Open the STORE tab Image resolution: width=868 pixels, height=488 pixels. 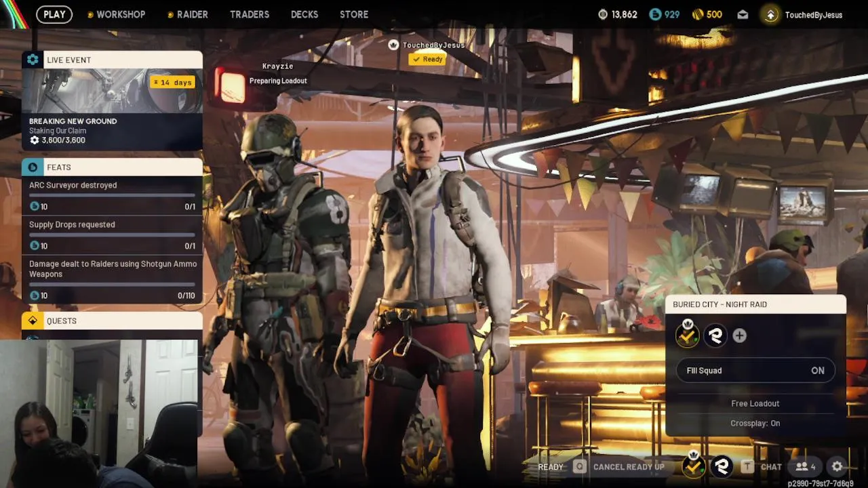click(354, 14)
